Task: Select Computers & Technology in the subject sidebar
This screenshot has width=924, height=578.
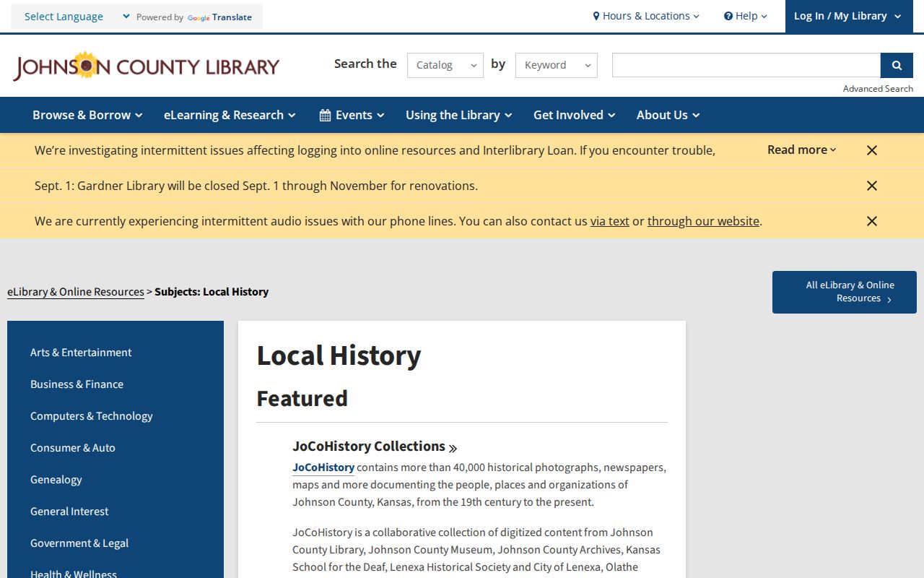Action: point(92,416)
